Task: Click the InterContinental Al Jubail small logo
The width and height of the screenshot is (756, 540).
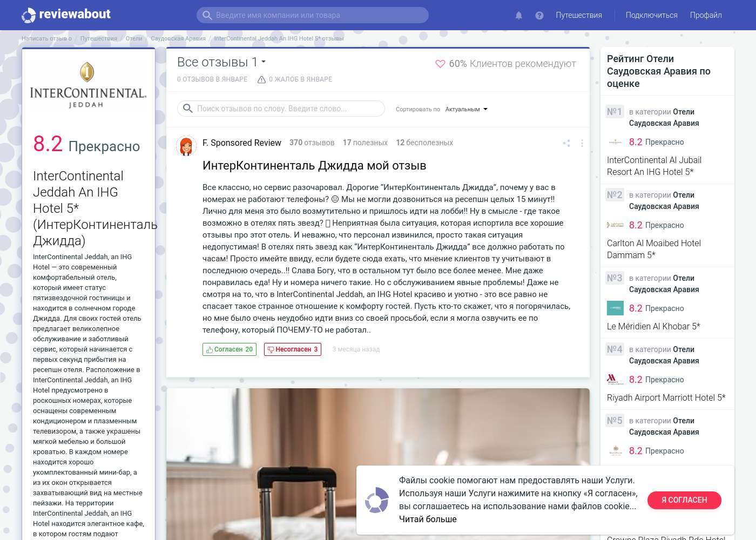Action: [x=615, y=142]
